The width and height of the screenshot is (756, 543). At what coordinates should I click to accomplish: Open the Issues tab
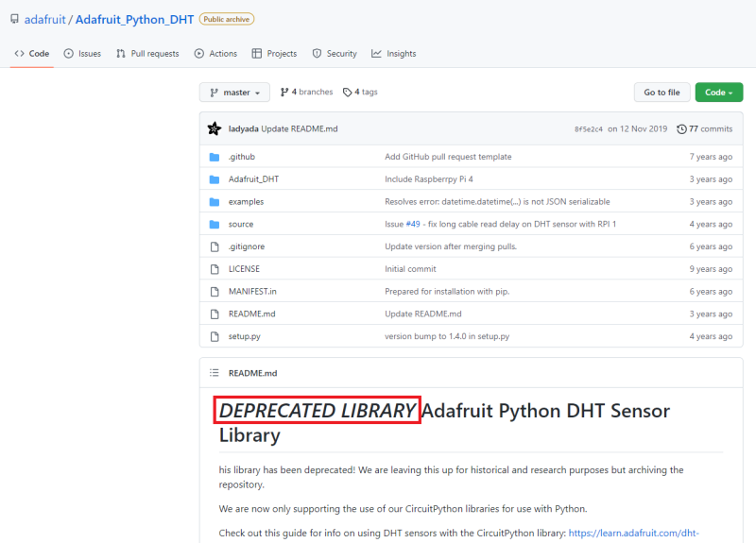click(x=82, y=54)
